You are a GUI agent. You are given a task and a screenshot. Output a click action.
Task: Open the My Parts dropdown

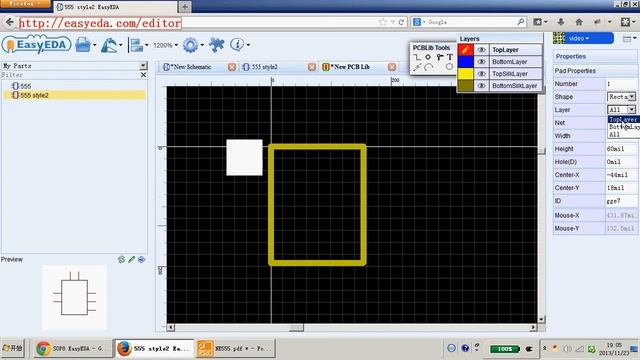[143, 65]
